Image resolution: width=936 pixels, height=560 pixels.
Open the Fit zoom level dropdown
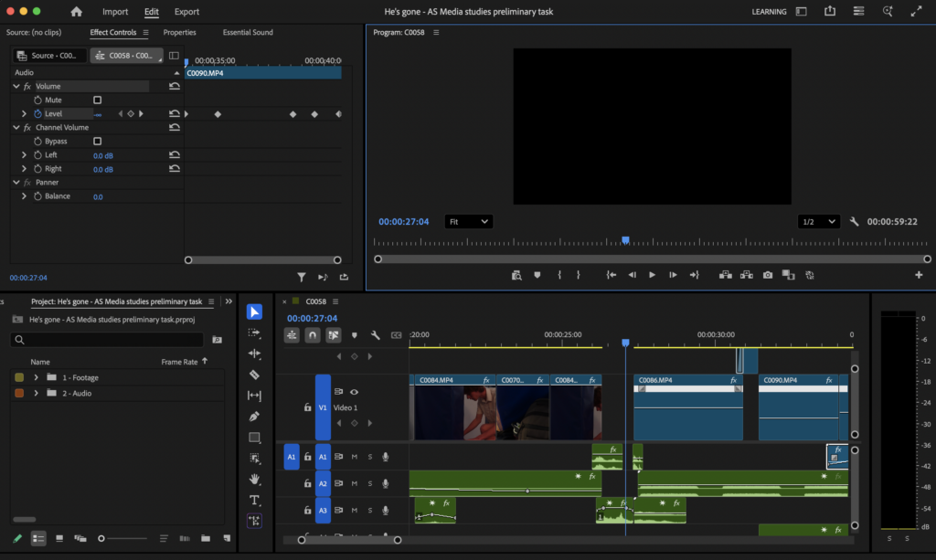tap(469, 222)
